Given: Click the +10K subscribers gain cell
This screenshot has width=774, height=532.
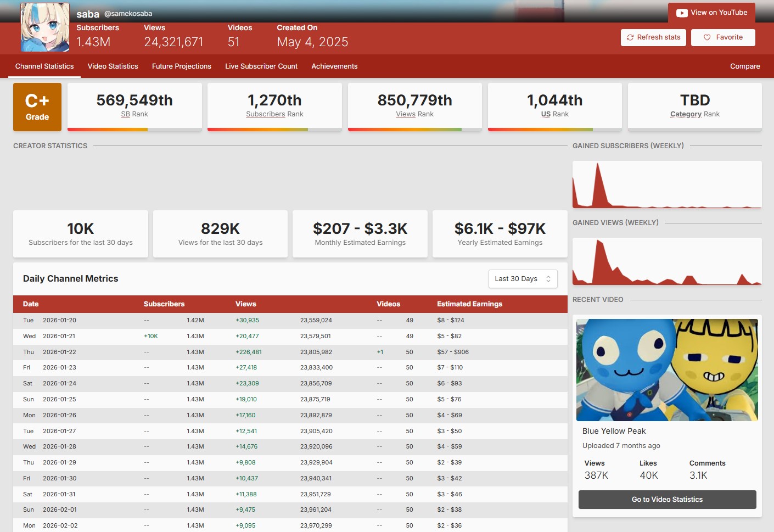Looking at the screenshot, I should [151, 337].
